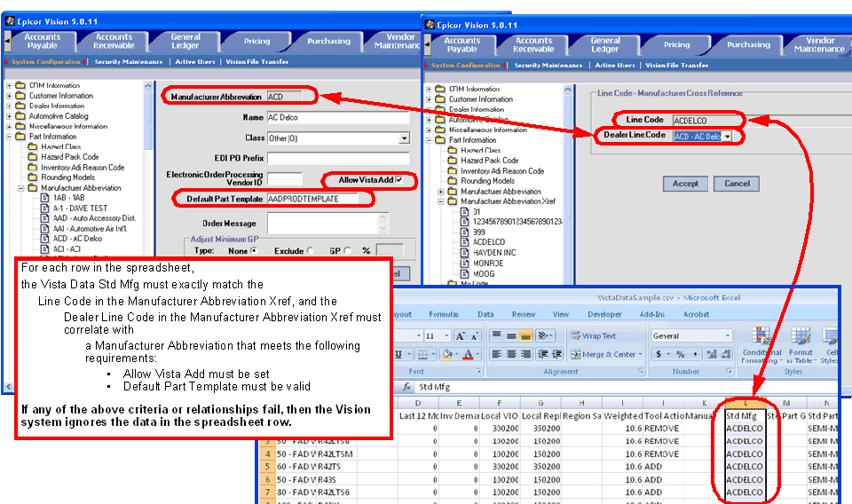
Task: Decrease decimal places in Excel
Action: (x=726, y=354)
